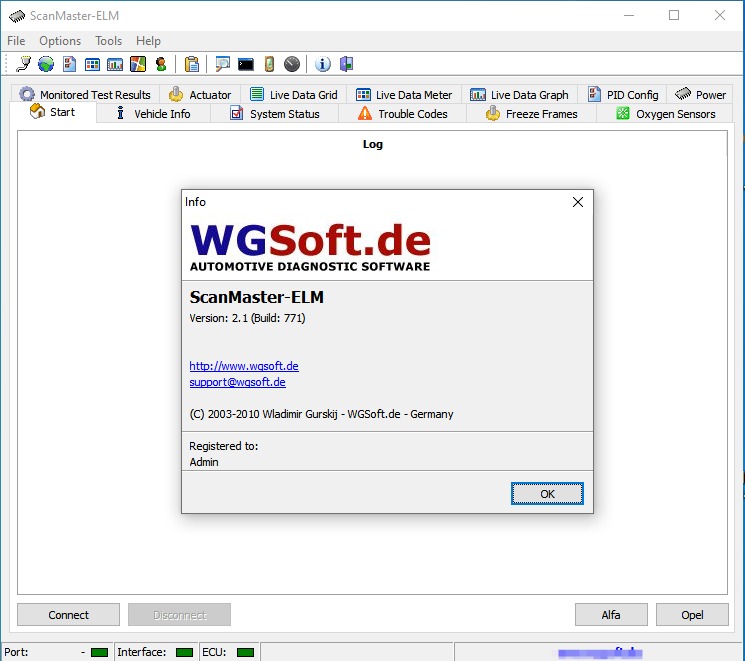Click the support@wgsoft.de email link
The width and height of the screenshot is (745, 661).
pyautogui.click(x=237, y=382)
